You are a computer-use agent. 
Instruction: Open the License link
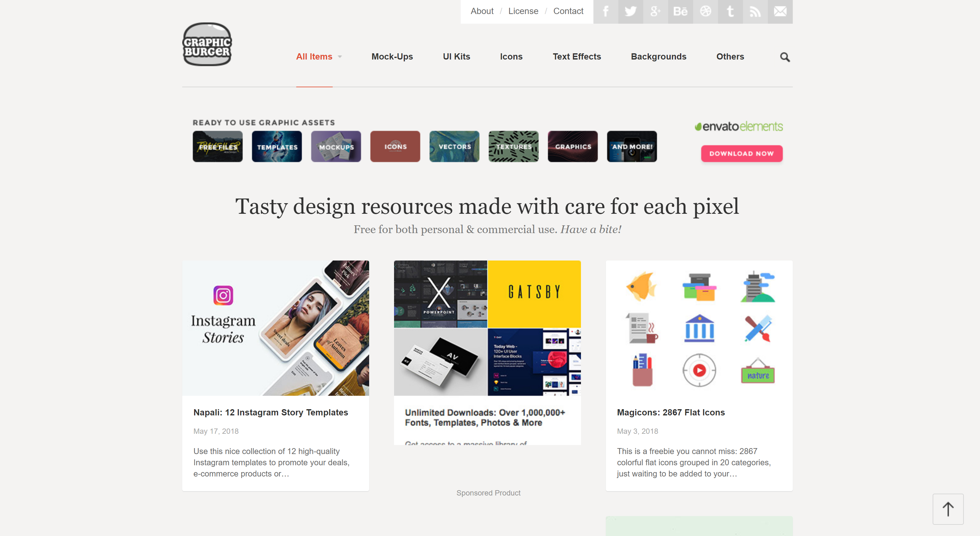point(523,11)
